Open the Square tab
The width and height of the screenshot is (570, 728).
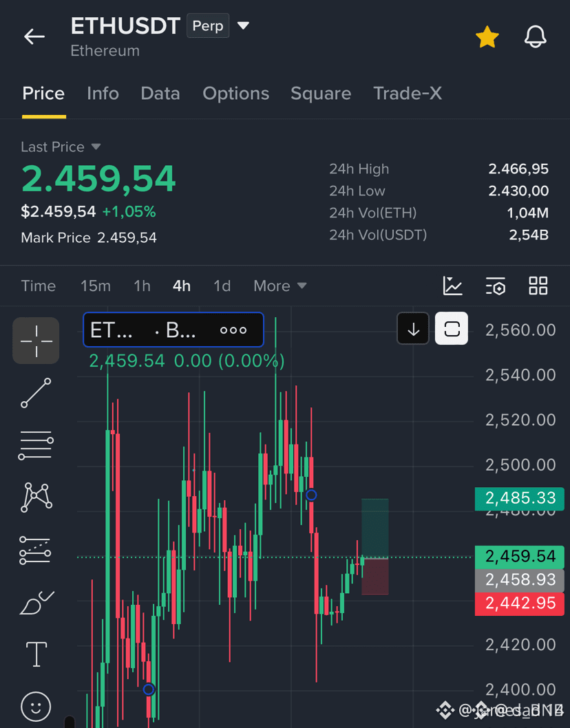click(321, 94)
